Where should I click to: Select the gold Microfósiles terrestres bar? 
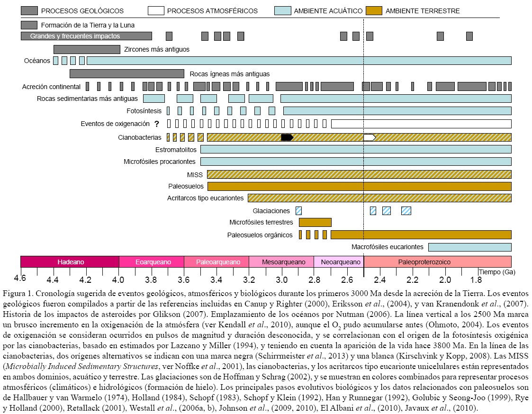click(315, 222)
